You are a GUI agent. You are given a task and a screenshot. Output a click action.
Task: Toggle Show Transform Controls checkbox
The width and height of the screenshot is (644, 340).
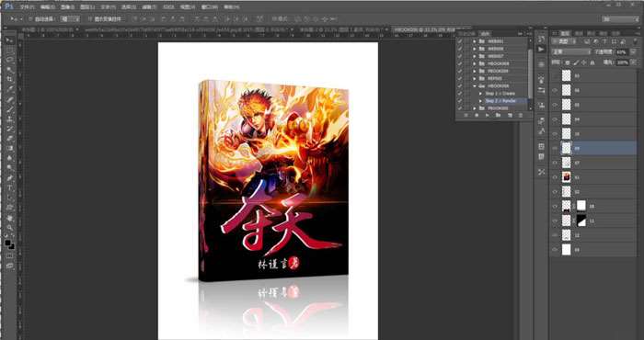[90, 19]
